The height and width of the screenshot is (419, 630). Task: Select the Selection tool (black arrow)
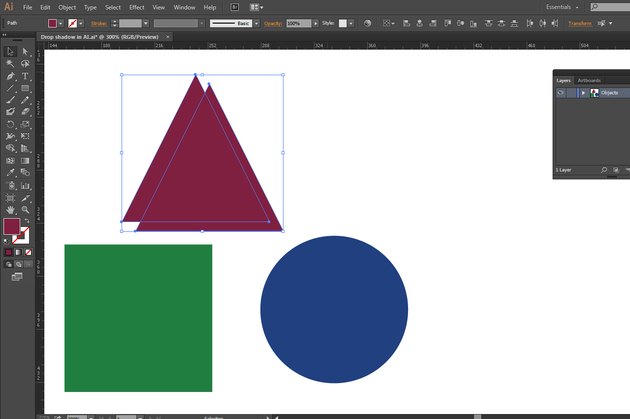10,51
